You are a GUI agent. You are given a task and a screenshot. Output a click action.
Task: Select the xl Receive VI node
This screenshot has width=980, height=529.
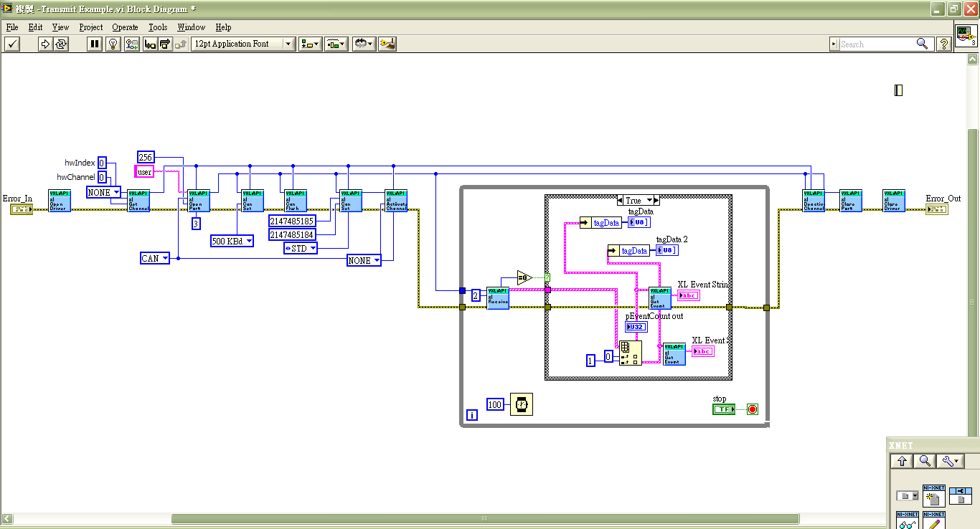(498, 298)
